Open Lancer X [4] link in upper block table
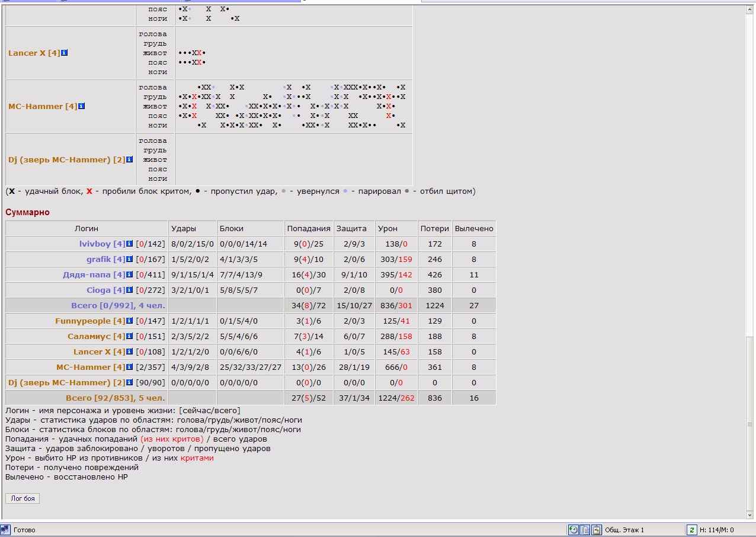This screenshot has height=537, width=756. coord(34,53)
